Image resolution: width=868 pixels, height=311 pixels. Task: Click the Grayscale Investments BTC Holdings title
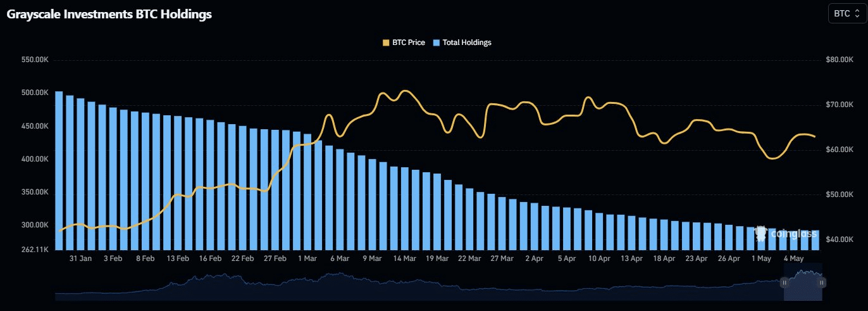[x=109, y=15]
